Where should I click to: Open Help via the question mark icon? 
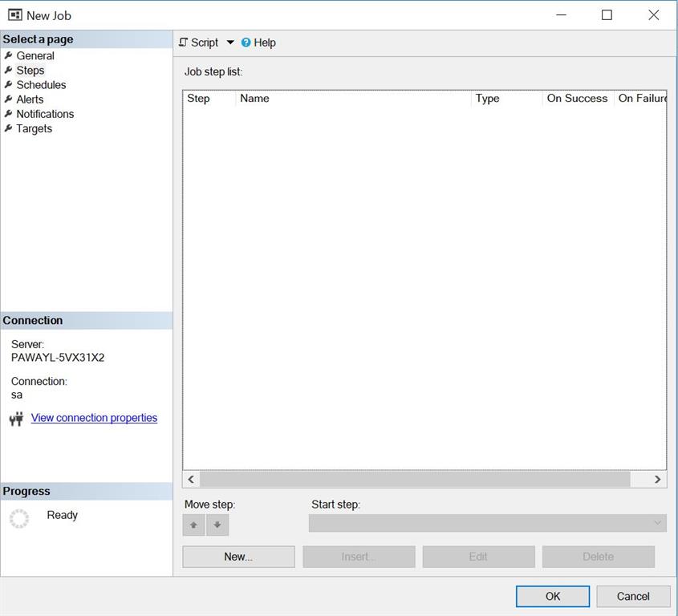pyautogui.click(x=246, y=43)
